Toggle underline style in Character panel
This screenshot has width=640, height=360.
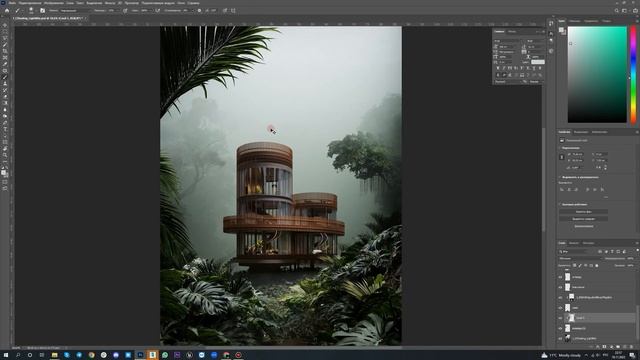click(534, 68)
